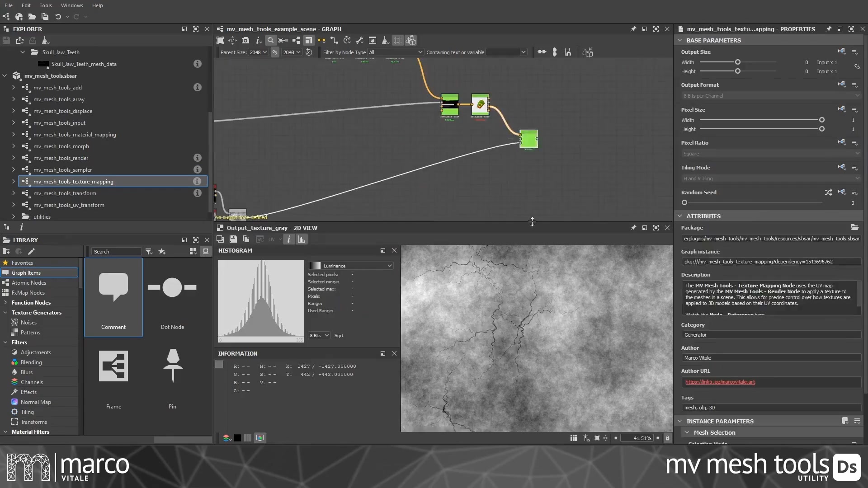Click the filter funnel icon in Library search
This screenshot has width=868, height=488.
coord(149,252)
